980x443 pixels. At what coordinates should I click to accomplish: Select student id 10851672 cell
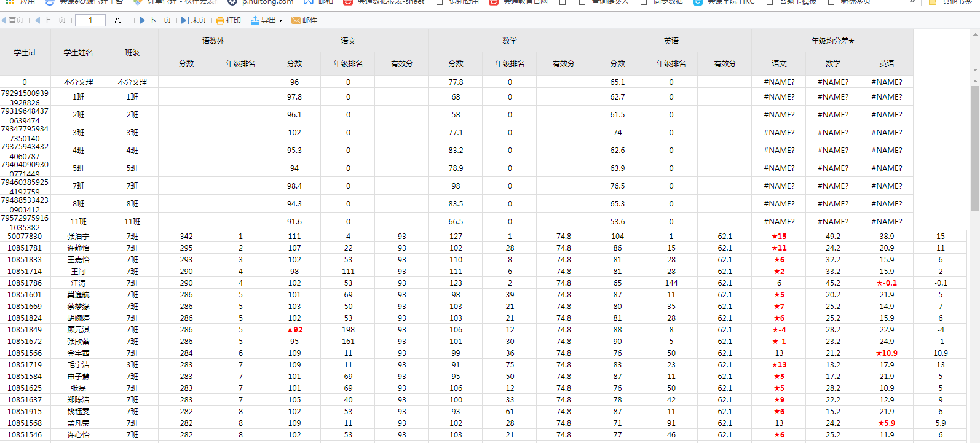[25, 342]
